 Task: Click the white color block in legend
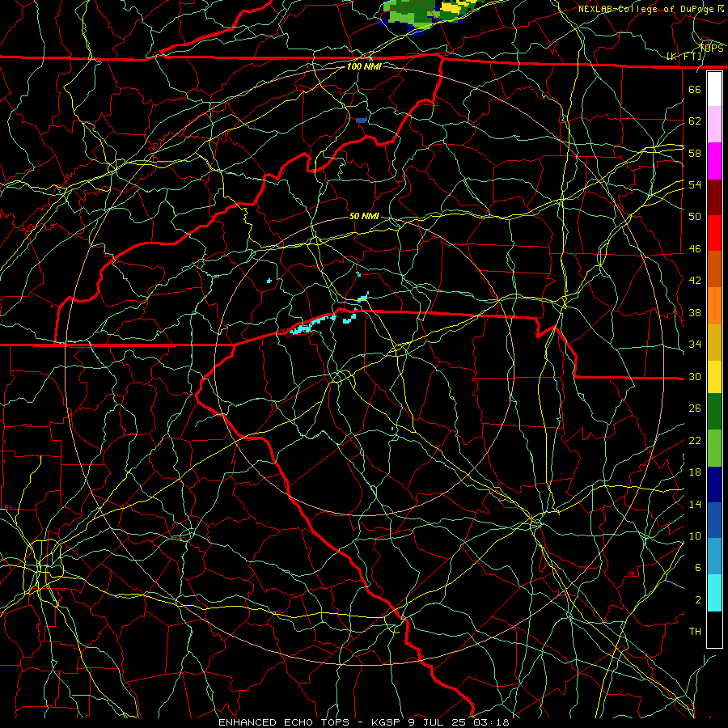tap(714, 89)
